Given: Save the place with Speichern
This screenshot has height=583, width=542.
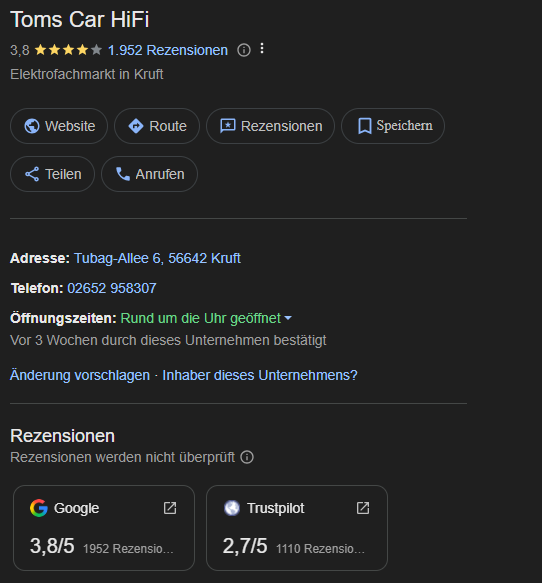Looking at the screenshot, I should point(393,126).
